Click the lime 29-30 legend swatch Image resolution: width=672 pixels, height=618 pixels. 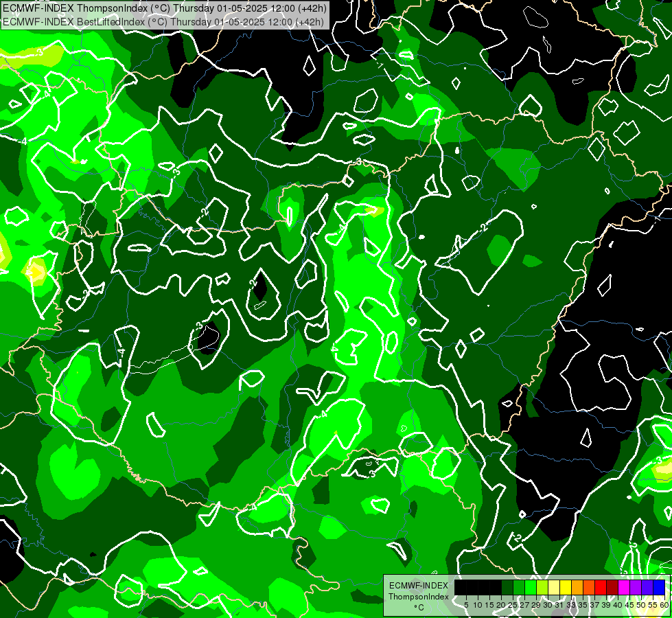[542, 587]
